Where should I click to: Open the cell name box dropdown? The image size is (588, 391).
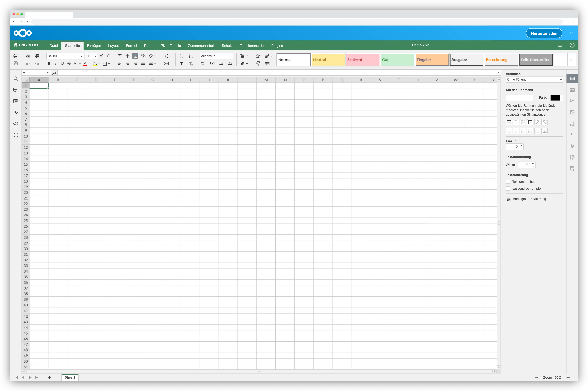pyautogui.click(x=48, y=73)
